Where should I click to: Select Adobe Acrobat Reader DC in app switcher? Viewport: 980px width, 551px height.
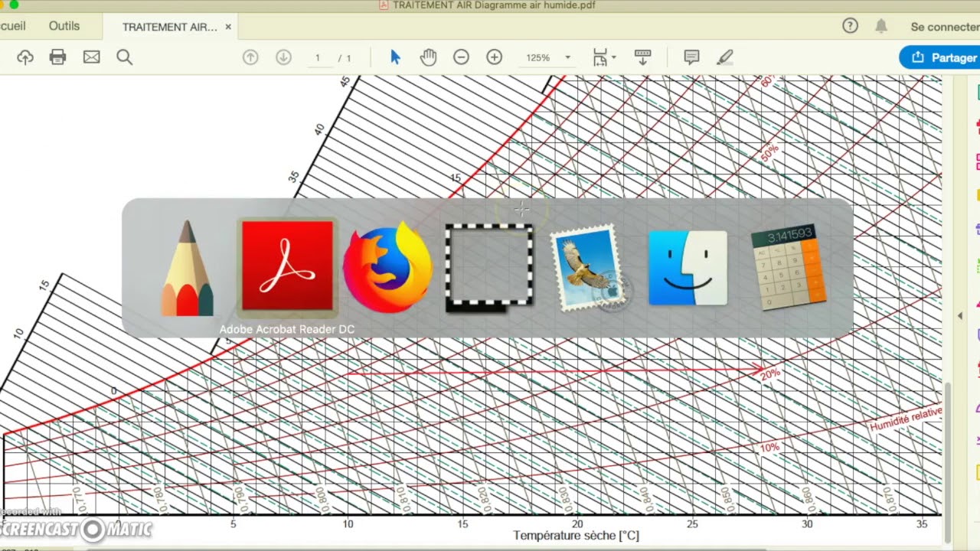tap(287, 266)
